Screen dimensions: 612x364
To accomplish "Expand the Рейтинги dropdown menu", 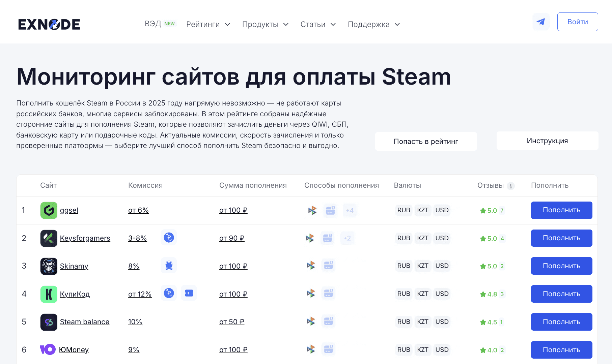I will point(208,24).
